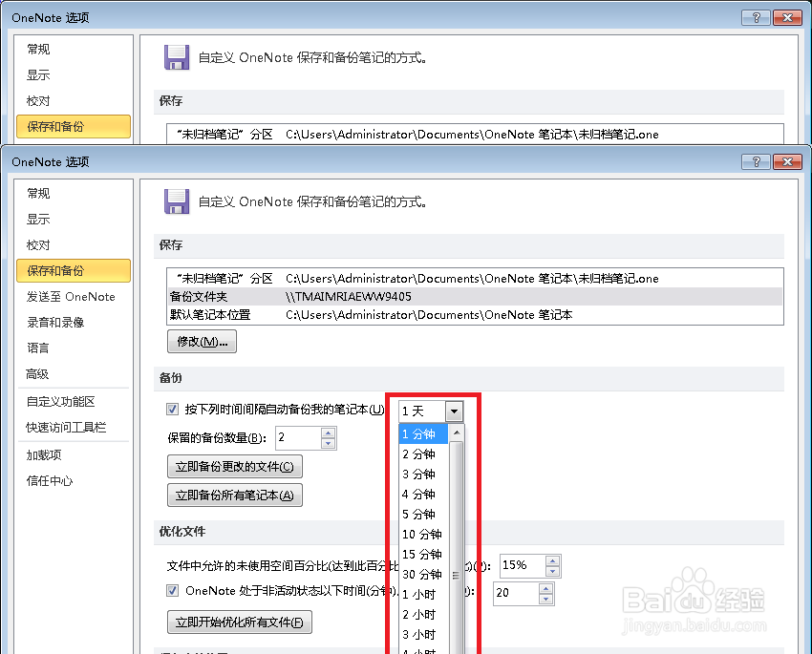
Task: Select 保存和备份 in back dialog
Action: tap(73, 127)
